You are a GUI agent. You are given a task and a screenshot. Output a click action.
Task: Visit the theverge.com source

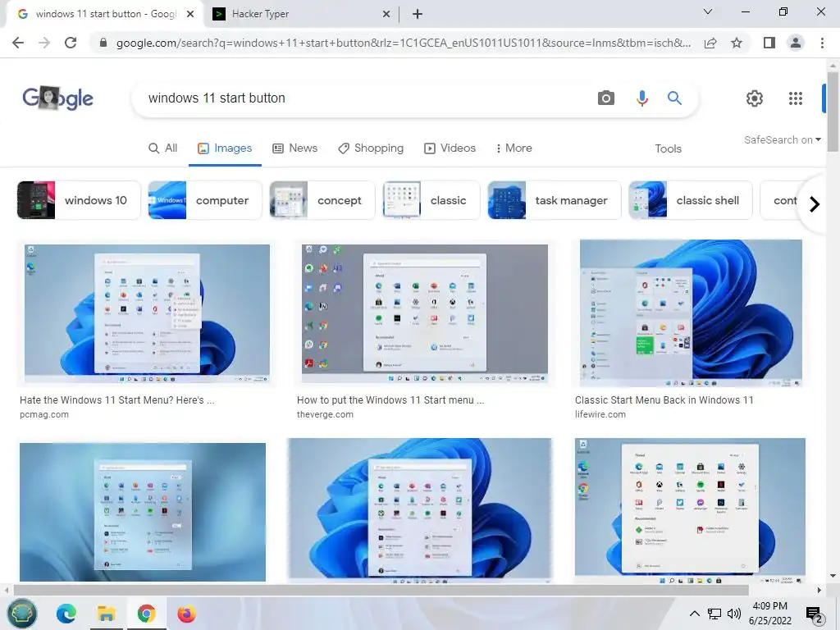tap(325, 414)
